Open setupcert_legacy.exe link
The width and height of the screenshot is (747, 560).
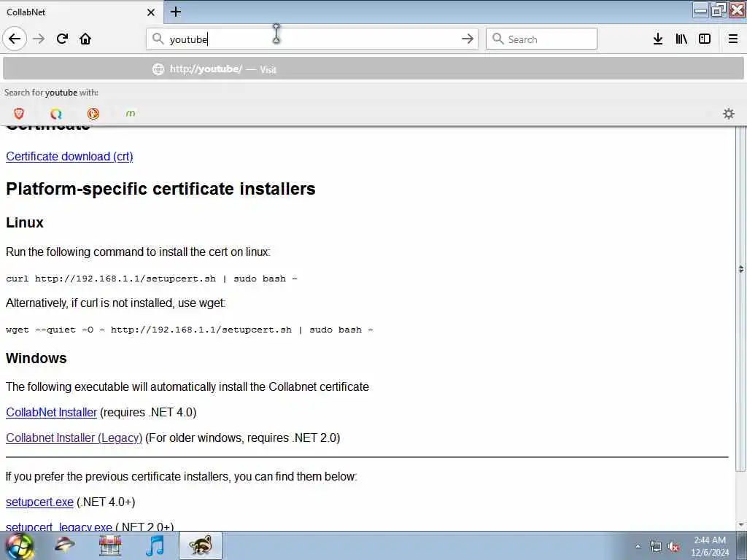coord(58,526)
